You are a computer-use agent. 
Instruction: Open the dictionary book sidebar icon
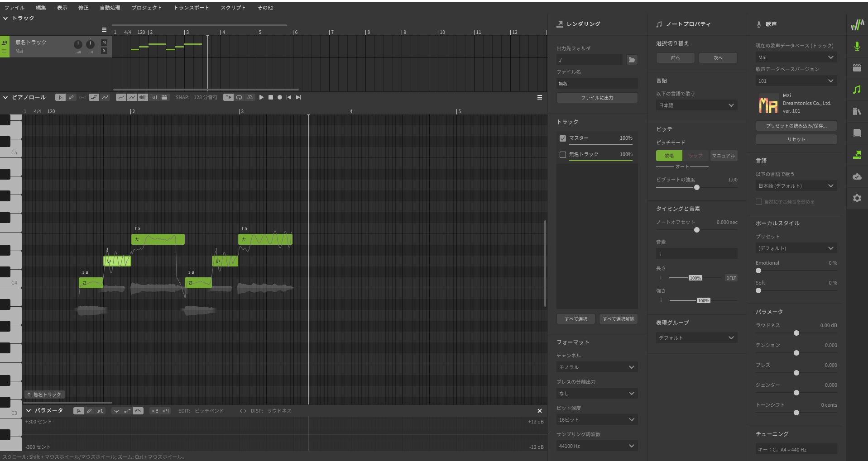click(857, 133)
